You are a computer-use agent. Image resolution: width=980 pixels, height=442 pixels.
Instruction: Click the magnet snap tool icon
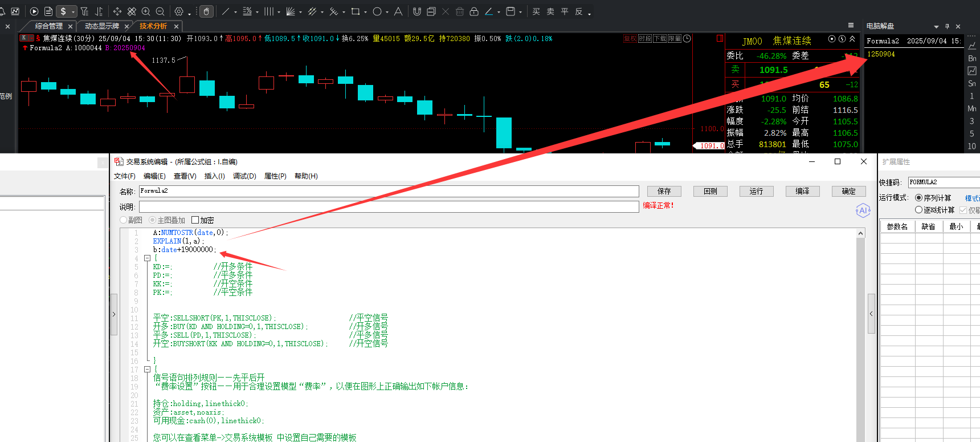417,11
